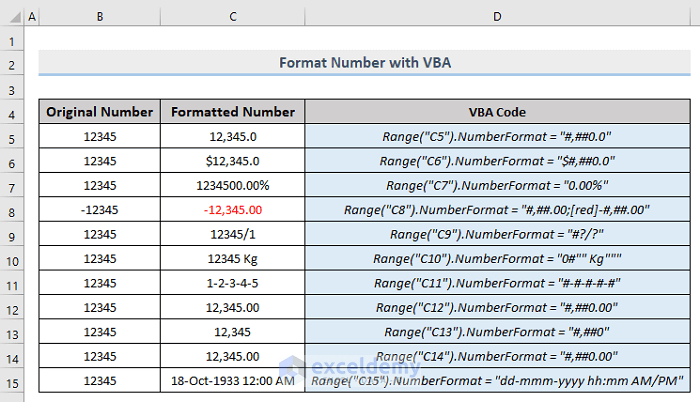Select the column D header
Image resolution: width=700 pixels, height=402 pixels.
[497, 17]
